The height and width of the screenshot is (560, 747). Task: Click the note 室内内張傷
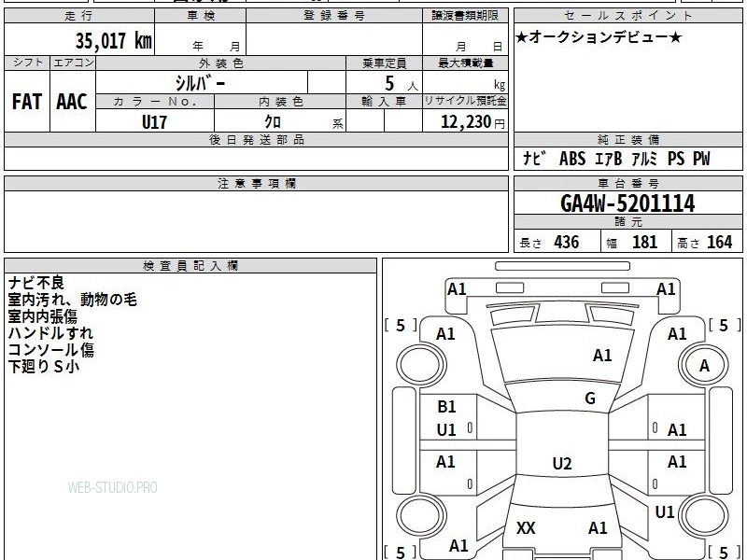42,316
